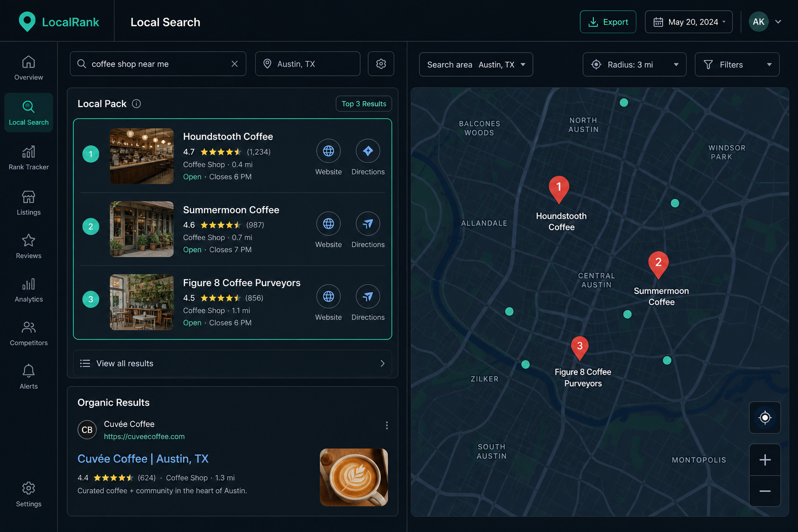Open Figure 8 Coffee Purveyors website icon
798x532 pixels.
click(x=328, y=296)
